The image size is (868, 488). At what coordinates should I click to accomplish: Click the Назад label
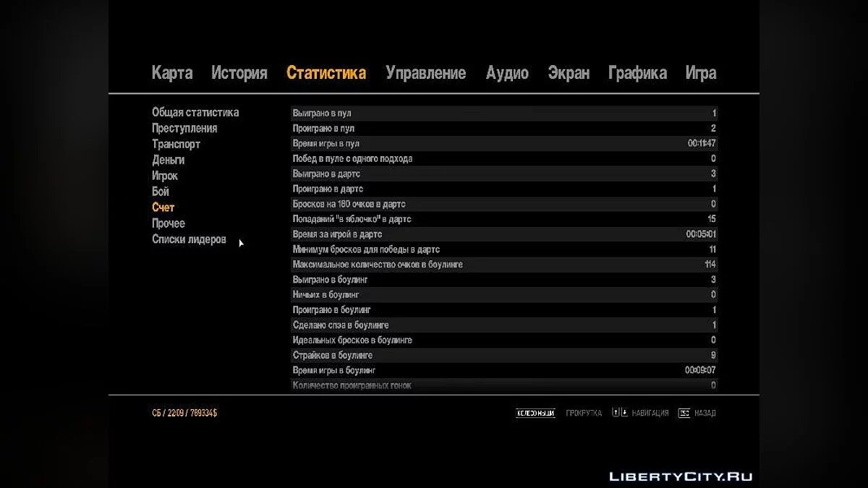705,414
